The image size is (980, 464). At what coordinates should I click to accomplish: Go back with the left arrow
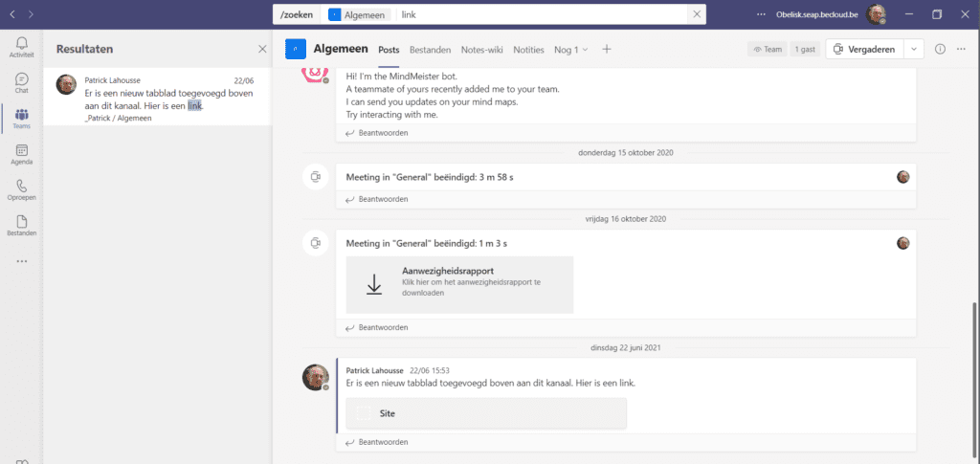tap(12, 13)
